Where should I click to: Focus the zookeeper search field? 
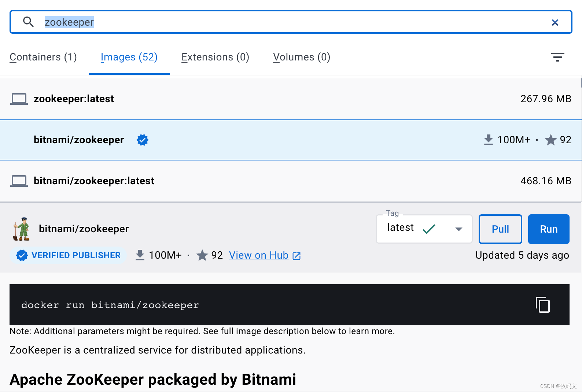click(x=291, y=22)
